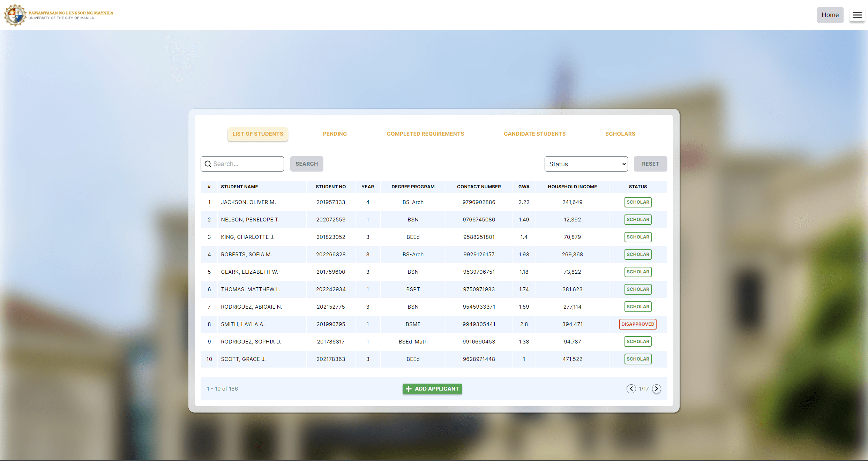Click the SCHOLAR badge for JACKSON, OLIVER M.

pyautogui.click(x=638, y=202)
